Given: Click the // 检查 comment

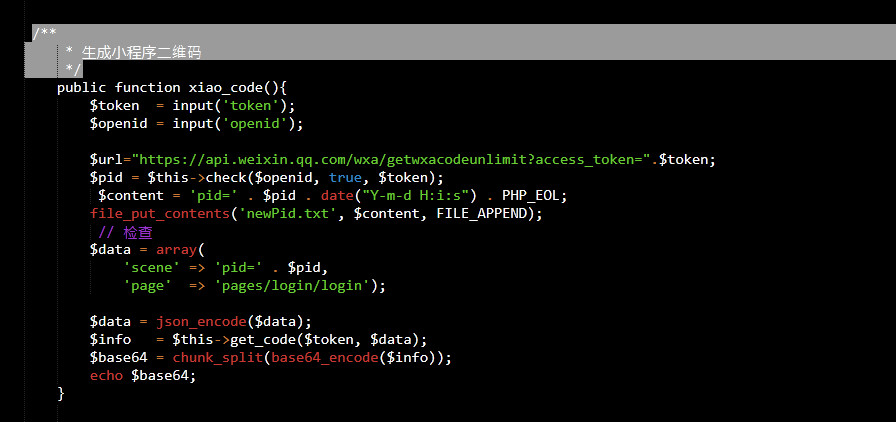Looking at the screenshot, I should (x=125, y=232).
